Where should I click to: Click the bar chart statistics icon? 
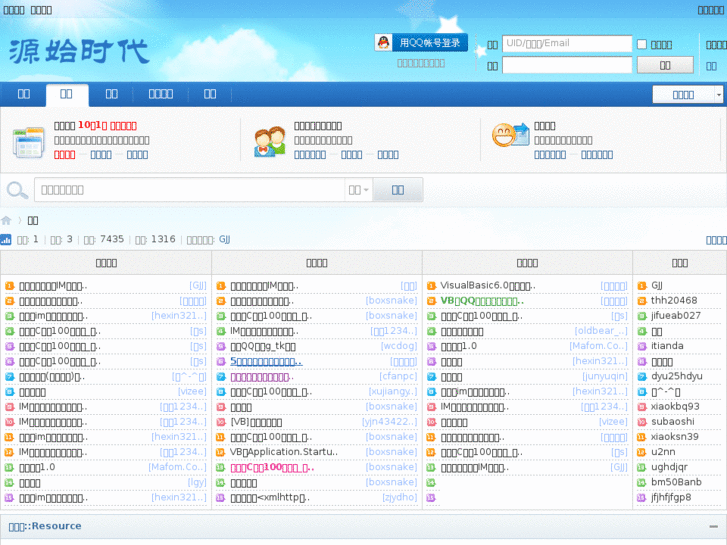coord(6,239)
